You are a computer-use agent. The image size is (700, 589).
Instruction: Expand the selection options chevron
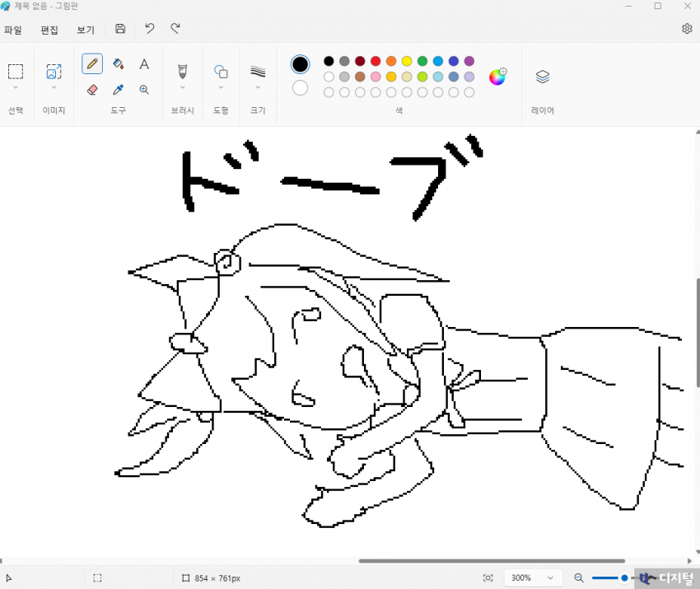tap(16, 87)
